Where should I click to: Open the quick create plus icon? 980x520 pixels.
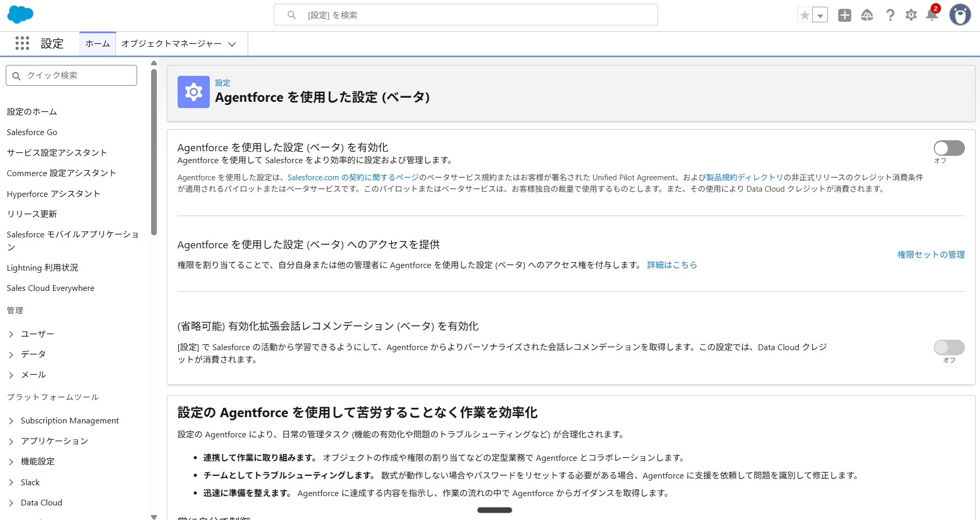tap(844, 15)
